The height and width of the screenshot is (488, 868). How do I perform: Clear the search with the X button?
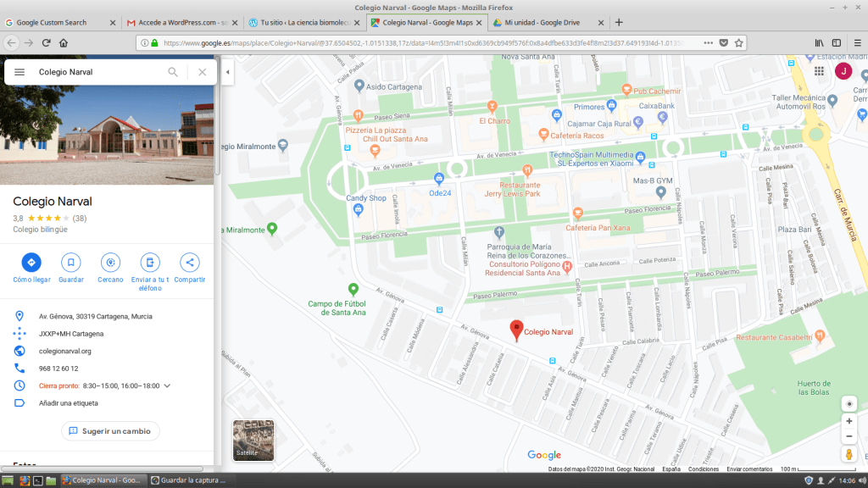coord(202,72)
